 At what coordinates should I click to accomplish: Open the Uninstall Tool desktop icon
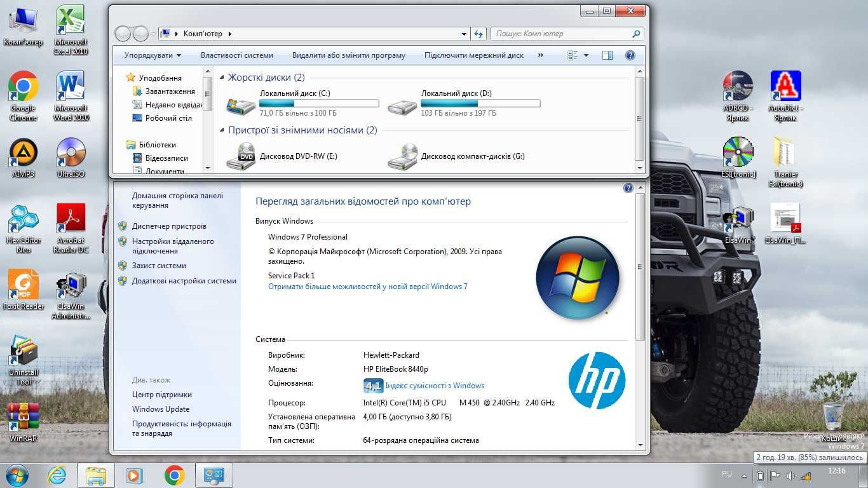[x=24, y=361]
